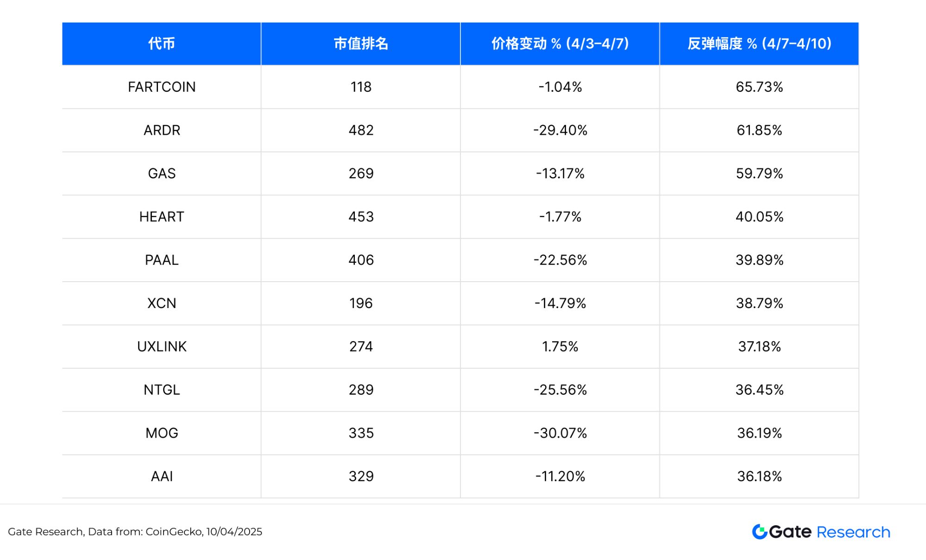Click the 价格变动 % (4/3–4/7) header
The height and width of the screenshot is (560, 926).
click(560, 44)
